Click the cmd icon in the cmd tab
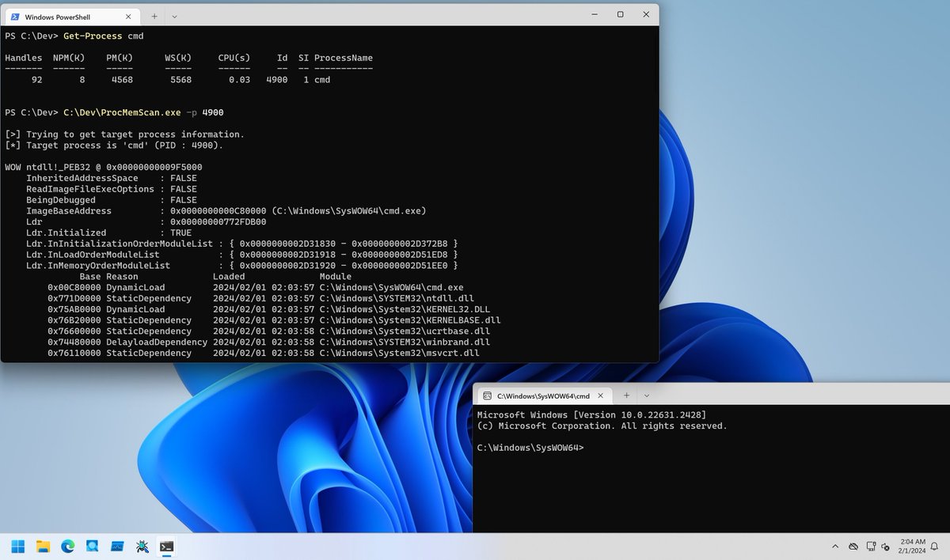The width and height of the screenshot is (950, 560). pyautogui.click(x=488, y=395)
